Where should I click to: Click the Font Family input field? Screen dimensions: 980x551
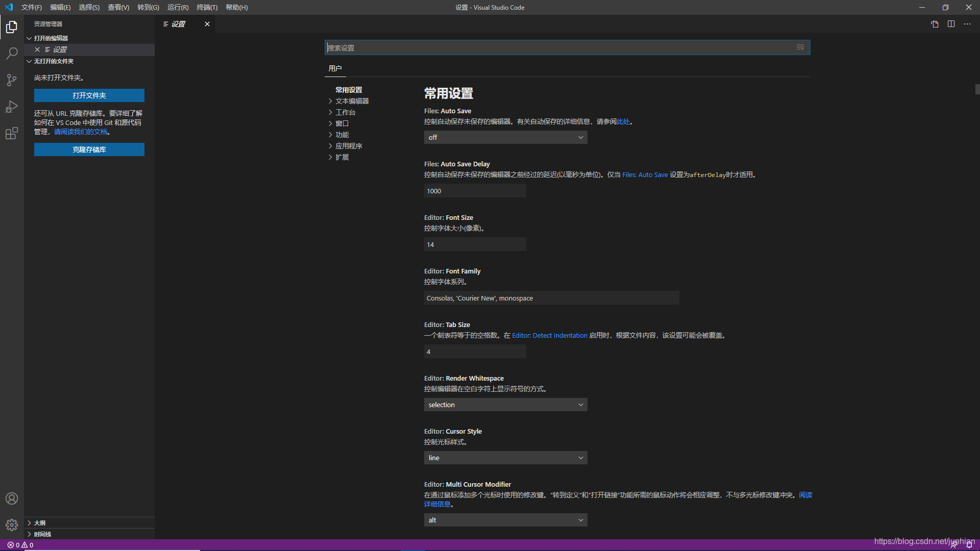[x=551, y=298]
